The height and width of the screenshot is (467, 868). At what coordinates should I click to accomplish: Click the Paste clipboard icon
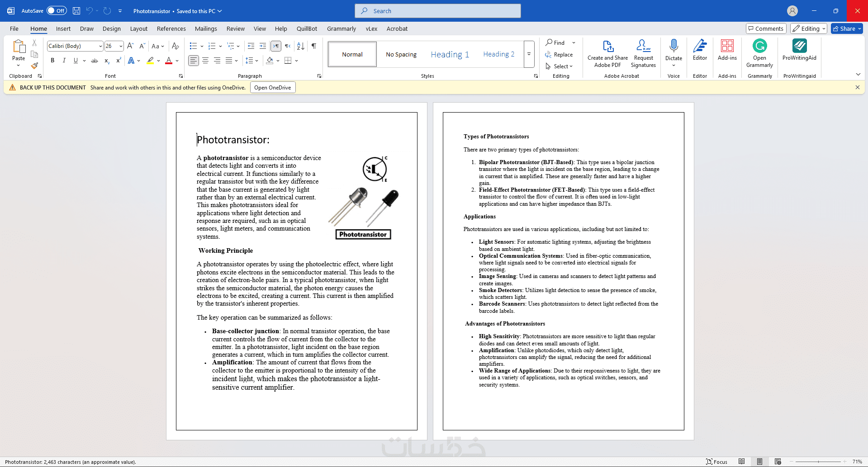click(x=19, y=47)
